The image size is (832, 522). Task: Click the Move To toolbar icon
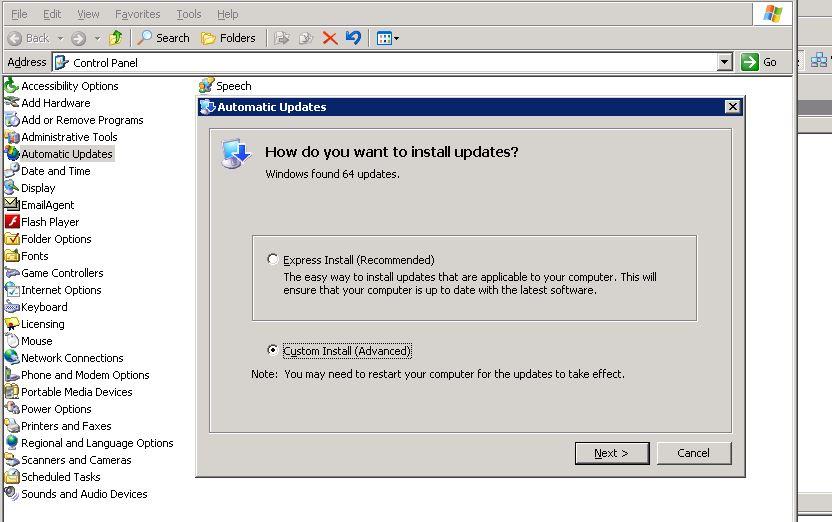(282, 38)
